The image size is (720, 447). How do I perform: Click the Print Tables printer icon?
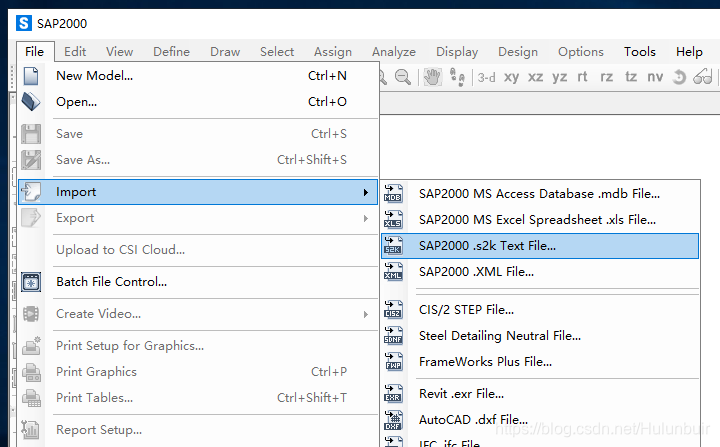coord(31,398)
